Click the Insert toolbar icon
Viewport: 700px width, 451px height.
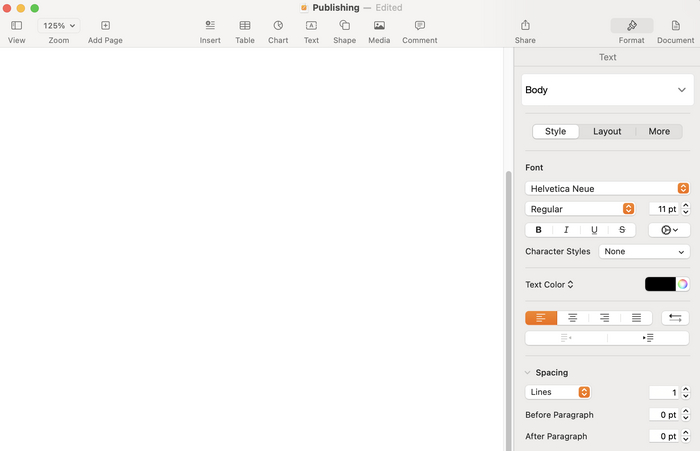coord(210,26)
